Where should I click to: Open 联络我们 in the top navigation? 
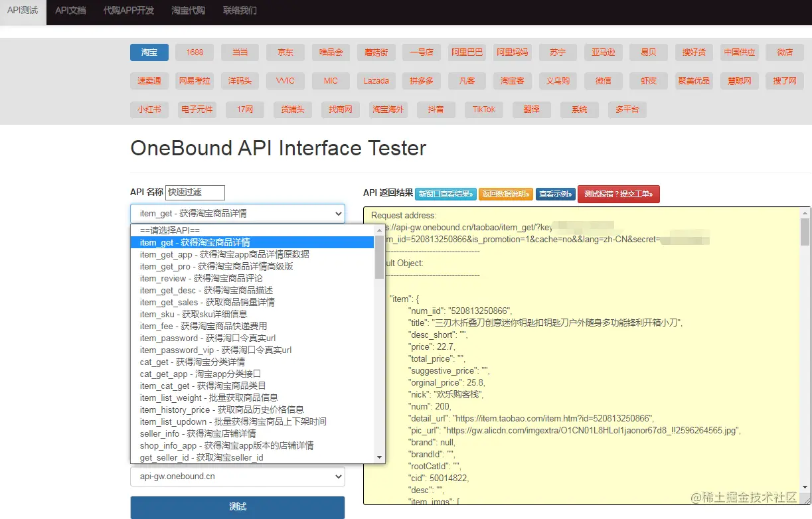point(240,11)
